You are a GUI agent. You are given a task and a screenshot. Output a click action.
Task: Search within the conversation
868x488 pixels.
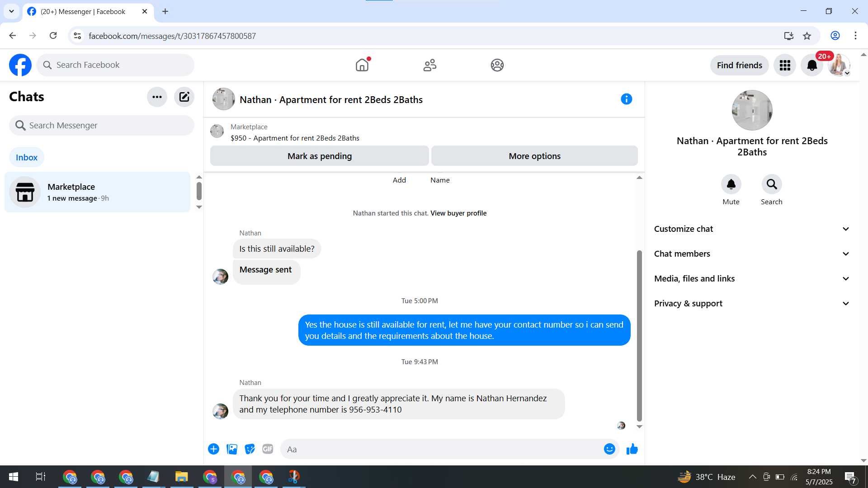(772, 184)
